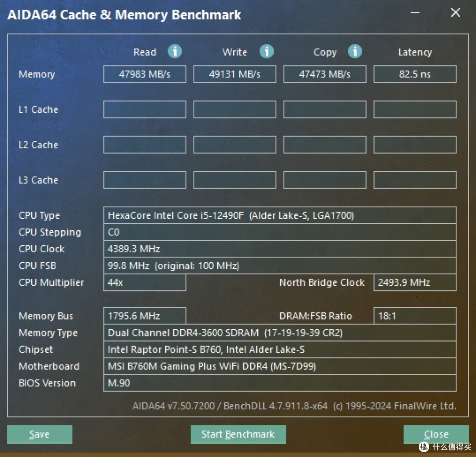The image size is (476, 457).
Task: Select the Memory Read value 47983 MB/s
Action: 145,74
